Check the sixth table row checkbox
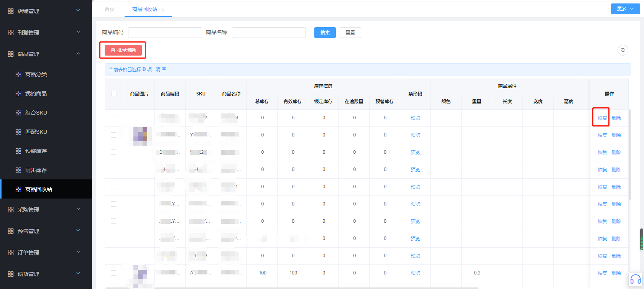 [113, 204]
